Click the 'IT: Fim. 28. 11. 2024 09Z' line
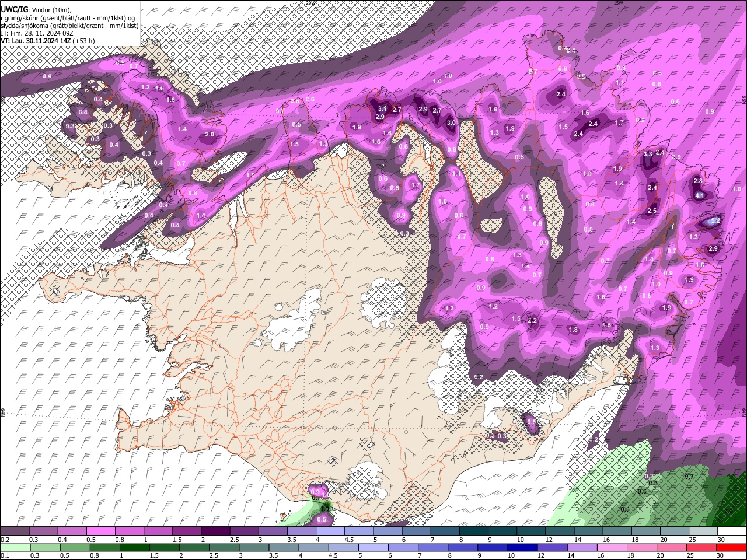 [37, 33]
